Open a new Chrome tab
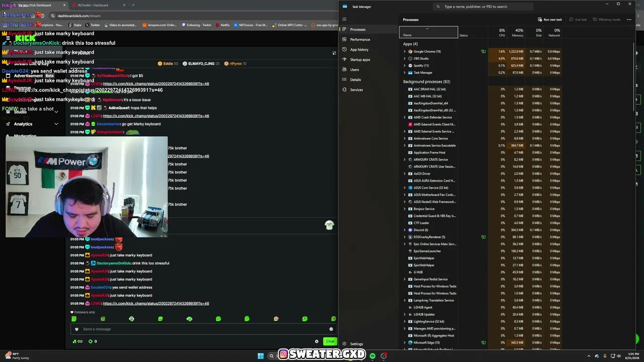Viewport: 644px width, 362px height. pos(133,5)
